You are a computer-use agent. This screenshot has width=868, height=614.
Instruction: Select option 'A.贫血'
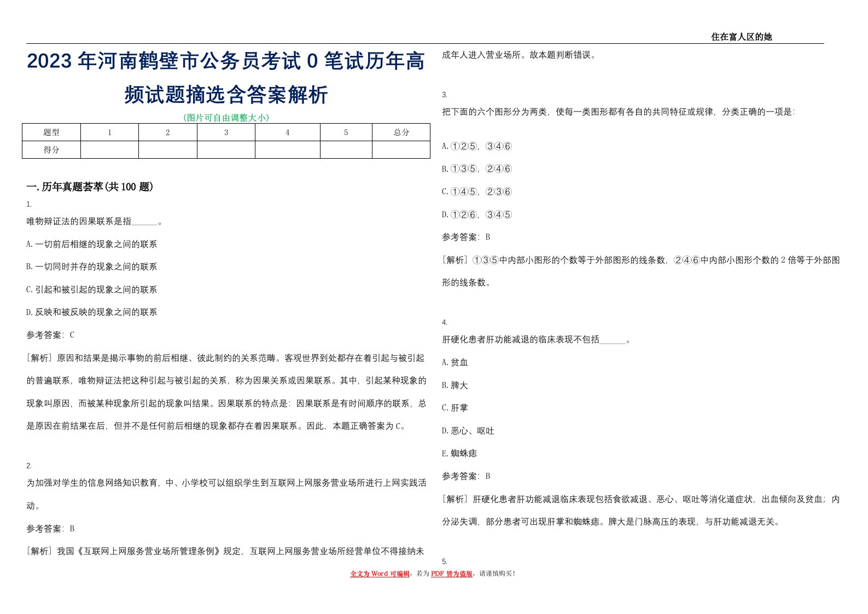click(x=455, y=362)
